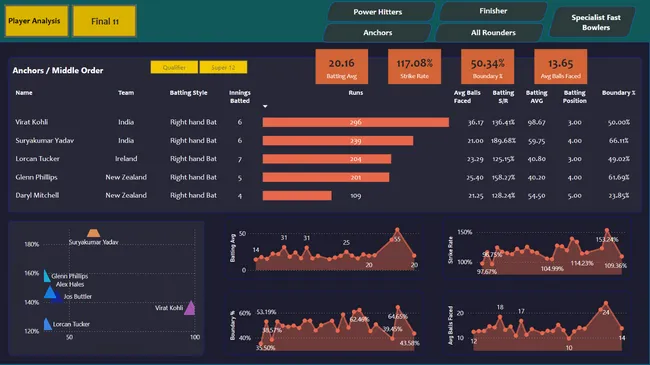Open the Player Analysis page
The image size is (650, 365).
[36, 21]
